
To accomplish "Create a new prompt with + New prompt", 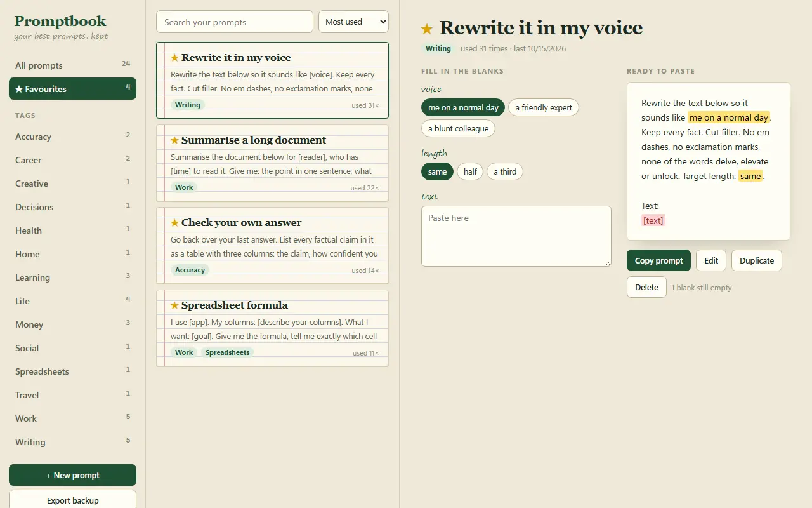I will click(x=72, y=475).
